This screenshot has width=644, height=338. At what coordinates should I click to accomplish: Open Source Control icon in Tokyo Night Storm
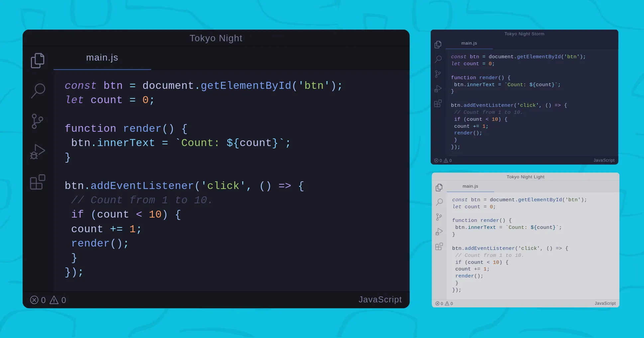point(438,74)
